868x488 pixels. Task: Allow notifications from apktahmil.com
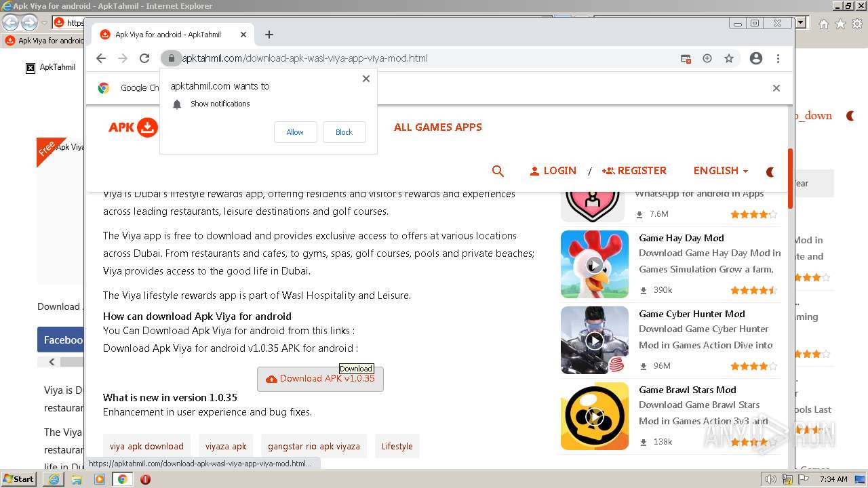[295, 132]
